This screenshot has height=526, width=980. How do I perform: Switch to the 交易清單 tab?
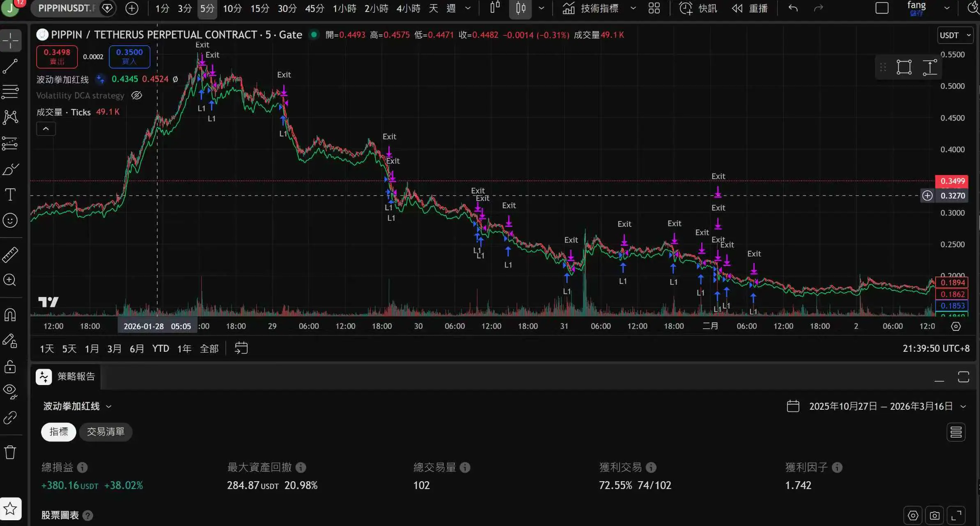[x=106, y=432]
